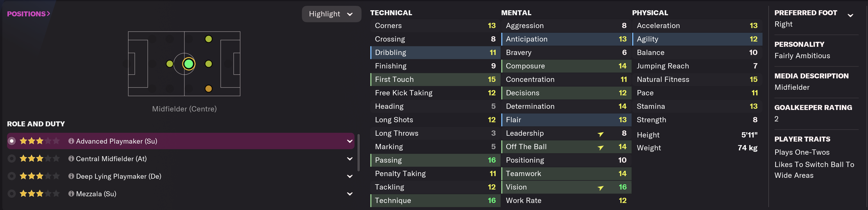Viewport: 868px width, 210px height.
Task: Select the Passing attribute row
Action: coord(435,160)
